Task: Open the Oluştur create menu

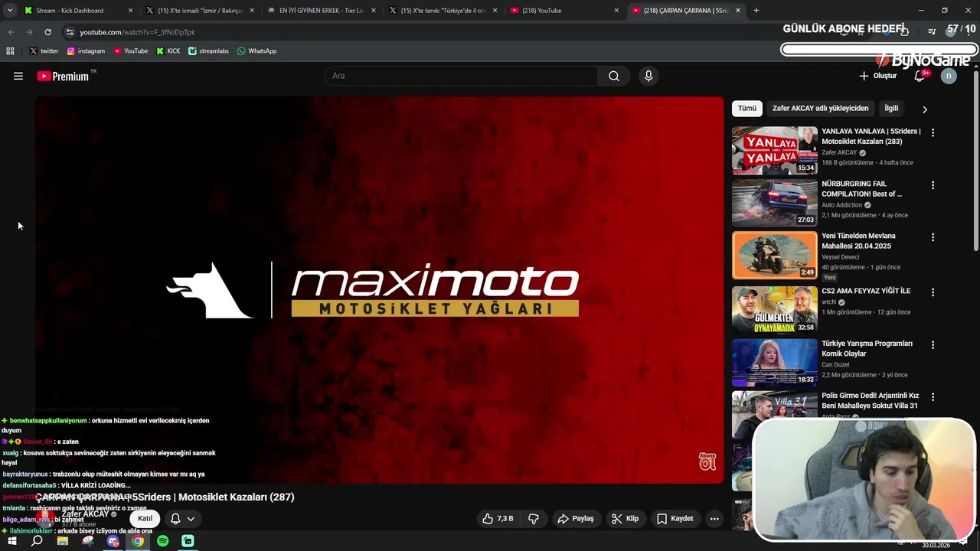Action: [x=877, y=76]
